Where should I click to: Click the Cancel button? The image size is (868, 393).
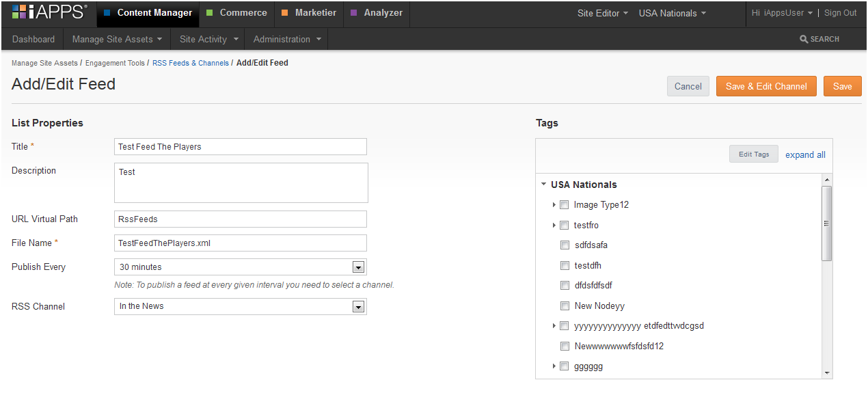(688, 86)
